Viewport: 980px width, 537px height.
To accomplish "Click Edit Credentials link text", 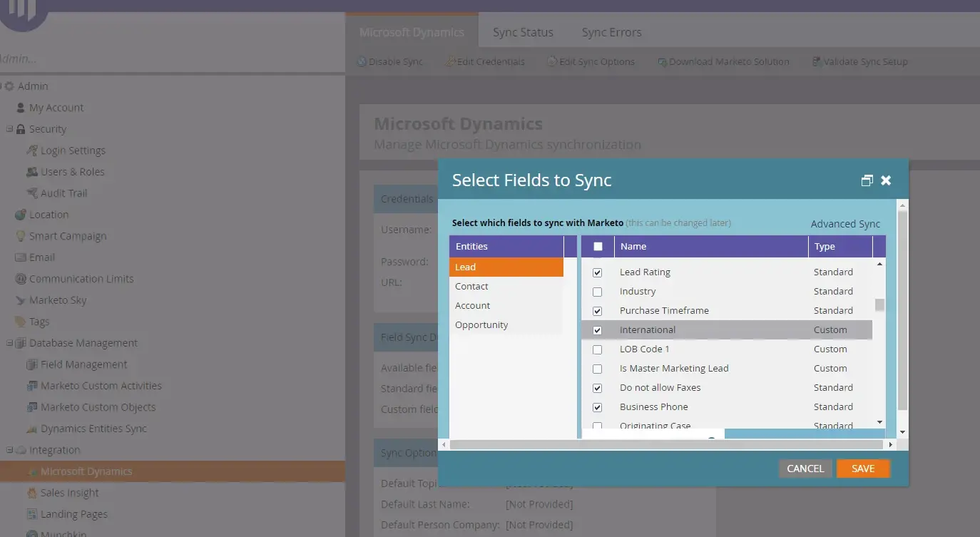I will [x=491, y=62].
